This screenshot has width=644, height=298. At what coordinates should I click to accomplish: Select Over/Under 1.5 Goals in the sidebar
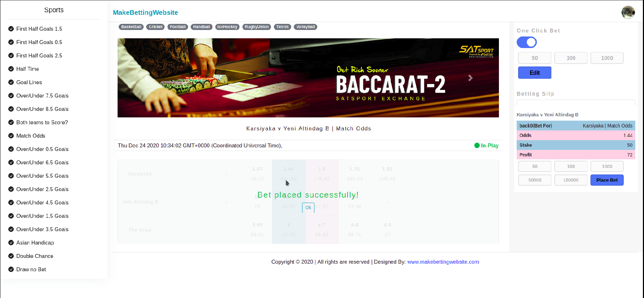(42, 216)
